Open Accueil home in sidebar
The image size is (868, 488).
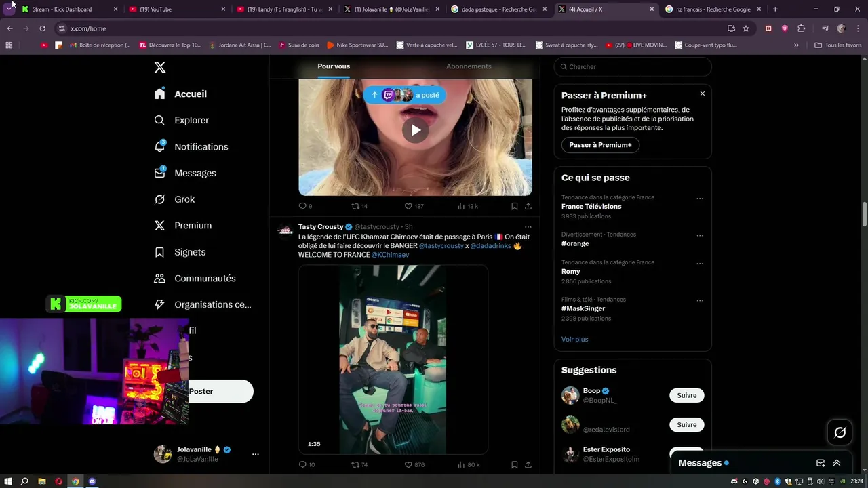click(180, 94)
